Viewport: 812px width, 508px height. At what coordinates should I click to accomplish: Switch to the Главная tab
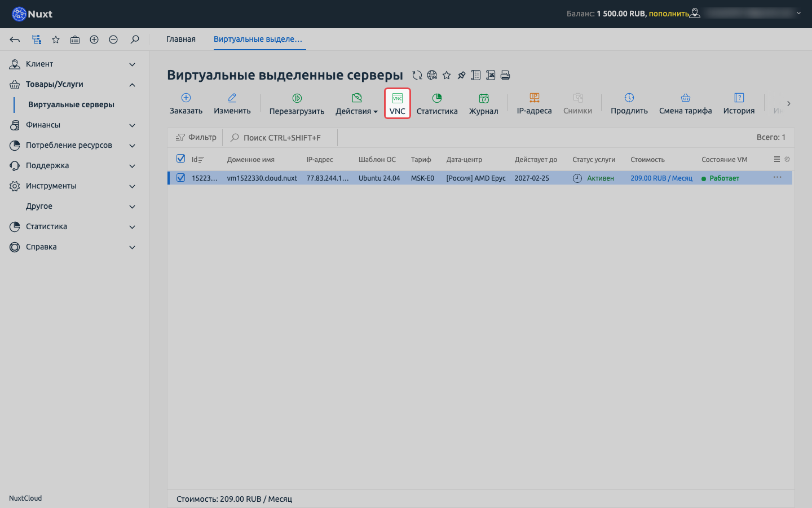pos(181,40)
